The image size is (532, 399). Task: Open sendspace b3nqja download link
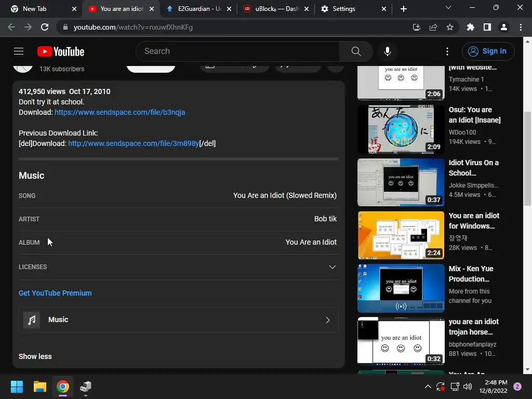coord(120,112)
